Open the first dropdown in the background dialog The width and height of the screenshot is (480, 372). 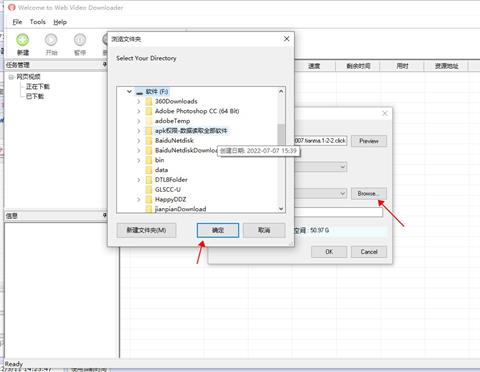[343, 167]
